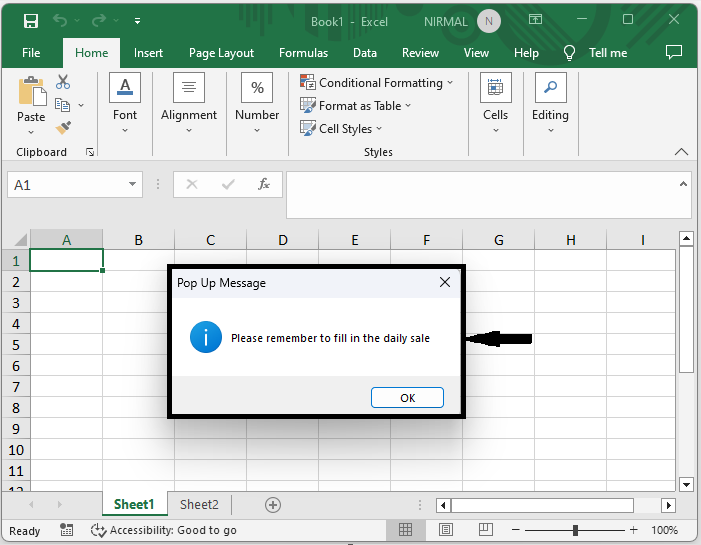The width and height of the screenshot is (701, 545).
Task: Open the Number format percent icon
Action: click(x=257, y=88)
